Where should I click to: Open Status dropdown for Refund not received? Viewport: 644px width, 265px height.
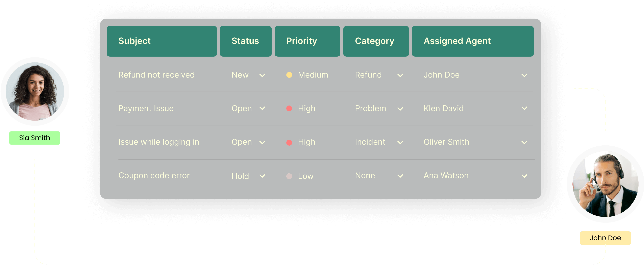pos(262,75)
